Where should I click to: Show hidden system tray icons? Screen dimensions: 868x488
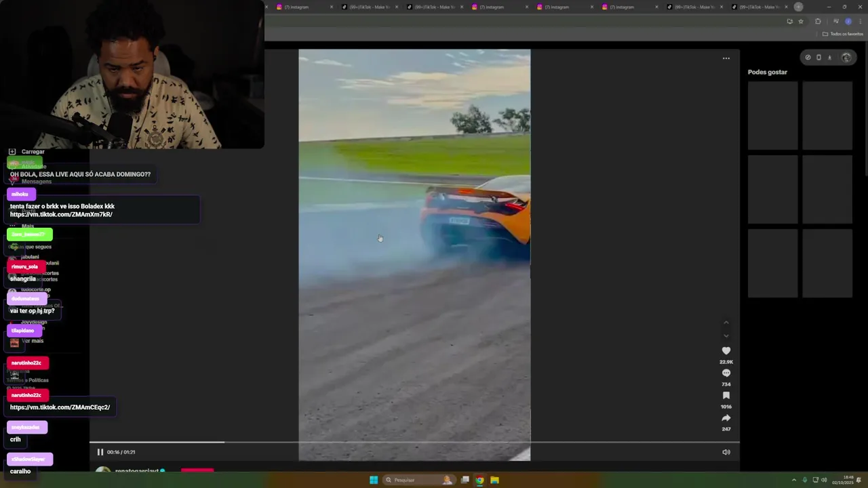point(794,480)
